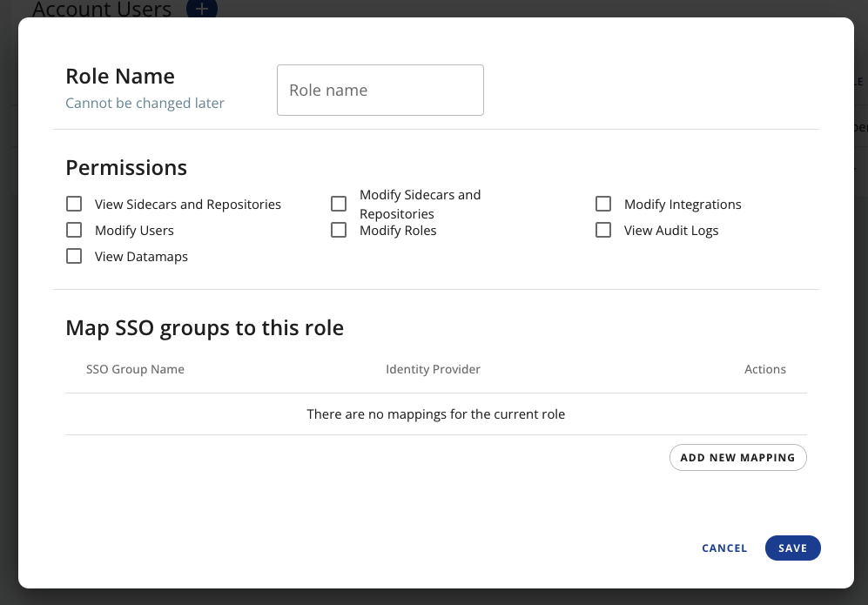The height and width of the screenshot is (605, 868).
Task: Check the Modify Integrations permission
Action: (603, 204)
